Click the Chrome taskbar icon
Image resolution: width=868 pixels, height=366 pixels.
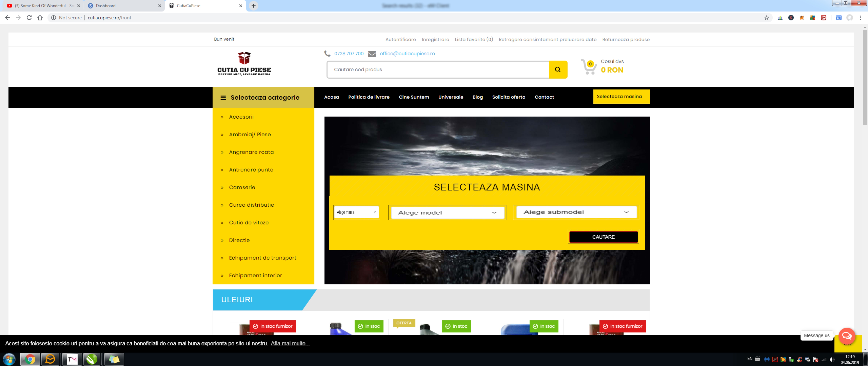[30, 359]
